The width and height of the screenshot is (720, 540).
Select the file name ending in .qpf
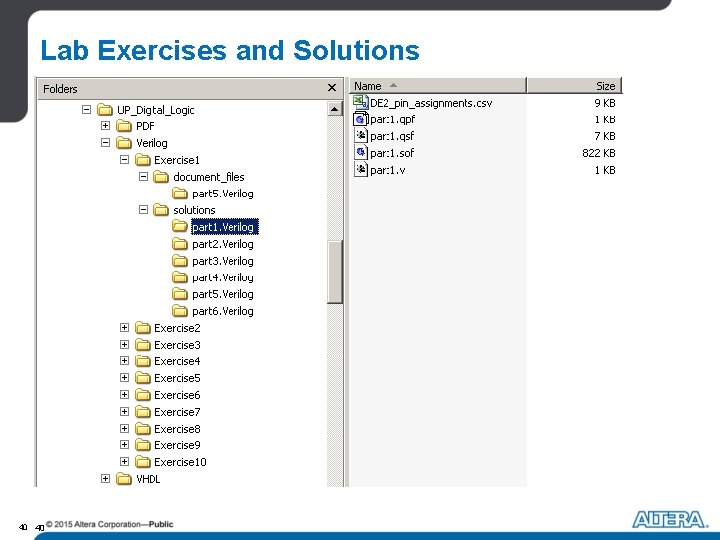point(392,119)
